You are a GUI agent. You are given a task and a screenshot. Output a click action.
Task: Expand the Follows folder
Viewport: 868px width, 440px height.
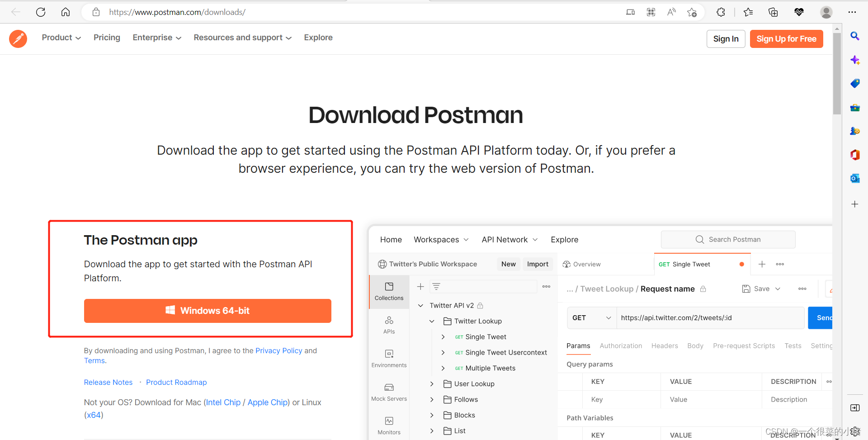point(432,400)
